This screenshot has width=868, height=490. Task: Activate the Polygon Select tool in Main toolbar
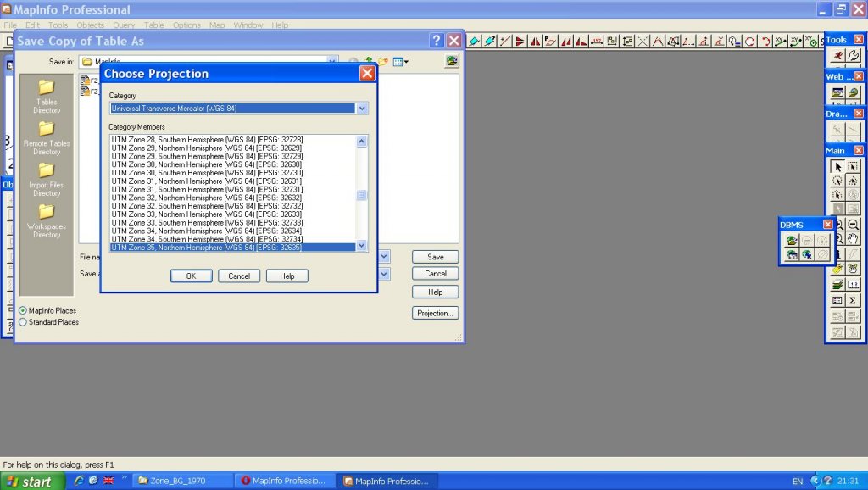tap(853, 181)
